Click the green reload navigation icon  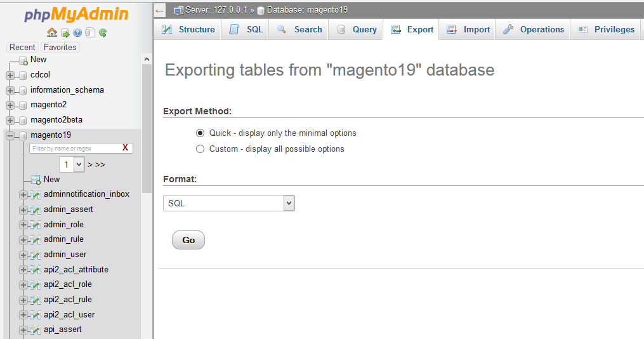point(103,32)
